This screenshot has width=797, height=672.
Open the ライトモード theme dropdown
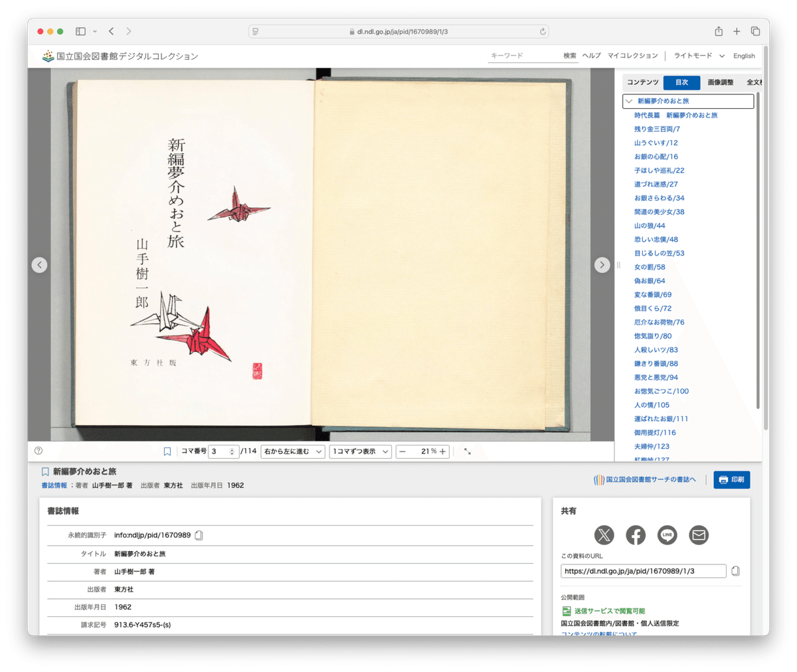(699, 56)
